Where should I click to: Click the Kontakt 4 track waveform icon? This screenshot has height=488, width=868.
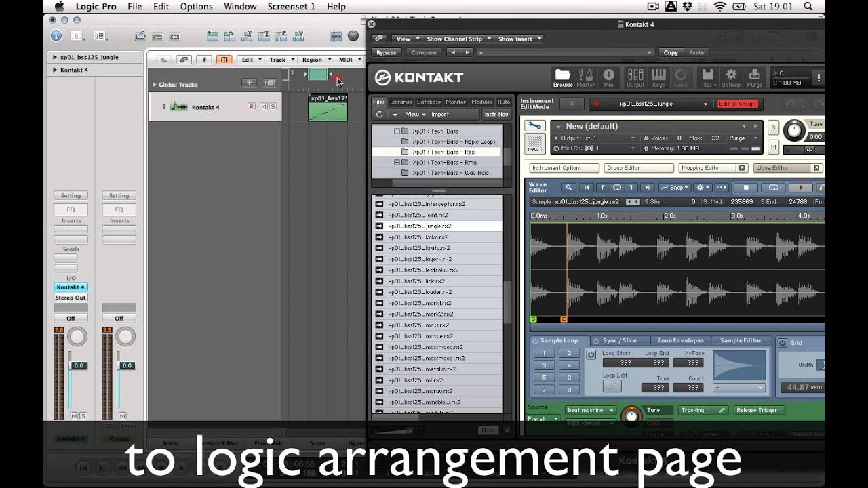(x=178, y=107)
